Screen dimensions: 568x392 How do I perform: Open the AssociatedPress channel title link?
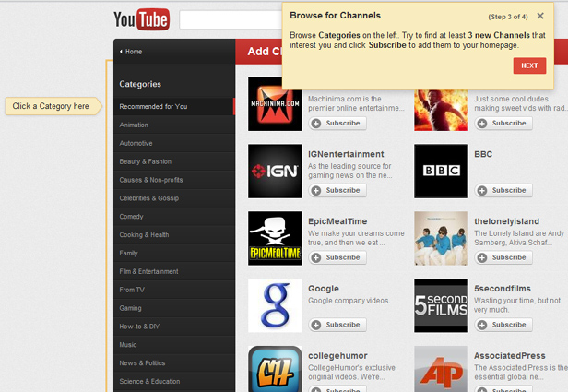coord(510,356)
